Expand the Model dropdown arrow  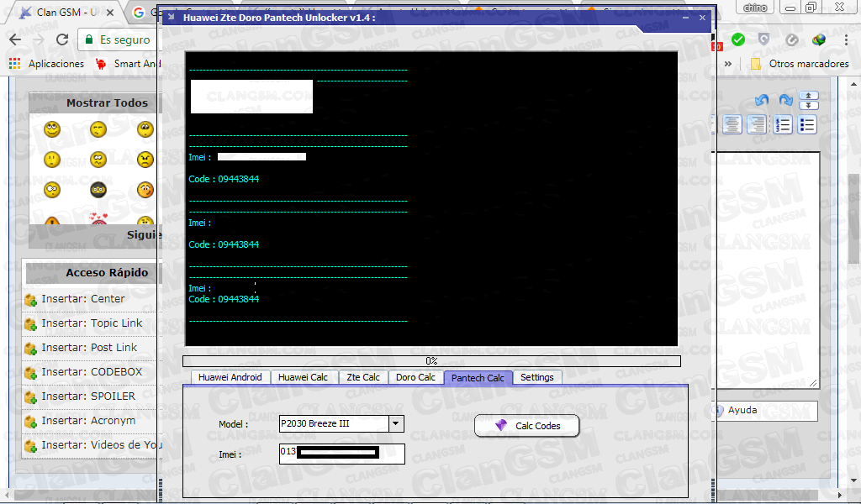[x=396, y=423]
